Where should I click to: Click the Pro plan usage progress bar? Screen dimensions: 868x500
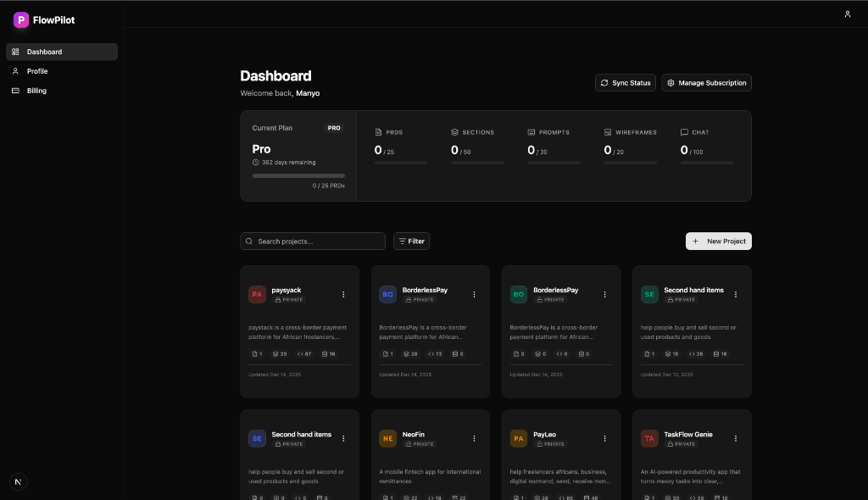[x=298, y=175]
